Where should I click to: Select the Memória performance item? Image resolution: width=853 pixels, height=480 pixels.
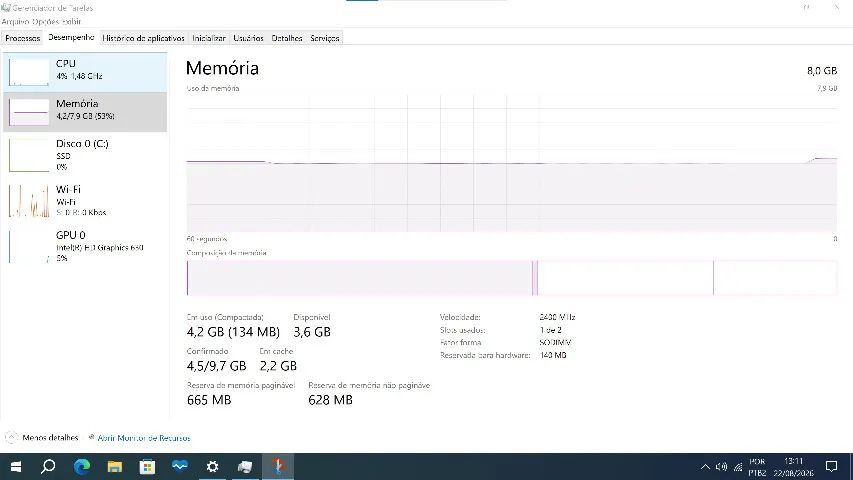point(85,112)
